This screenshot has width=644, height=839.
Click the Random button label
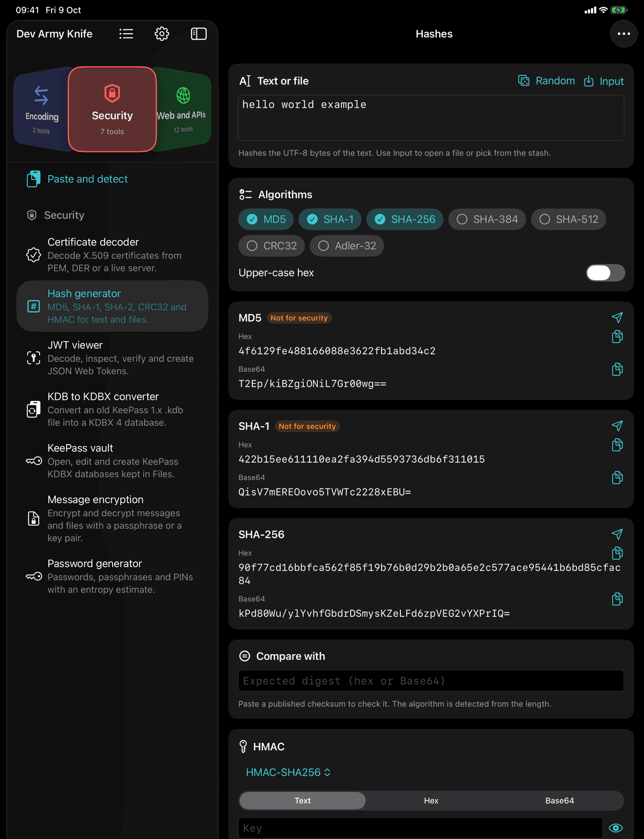pos(555,81)
